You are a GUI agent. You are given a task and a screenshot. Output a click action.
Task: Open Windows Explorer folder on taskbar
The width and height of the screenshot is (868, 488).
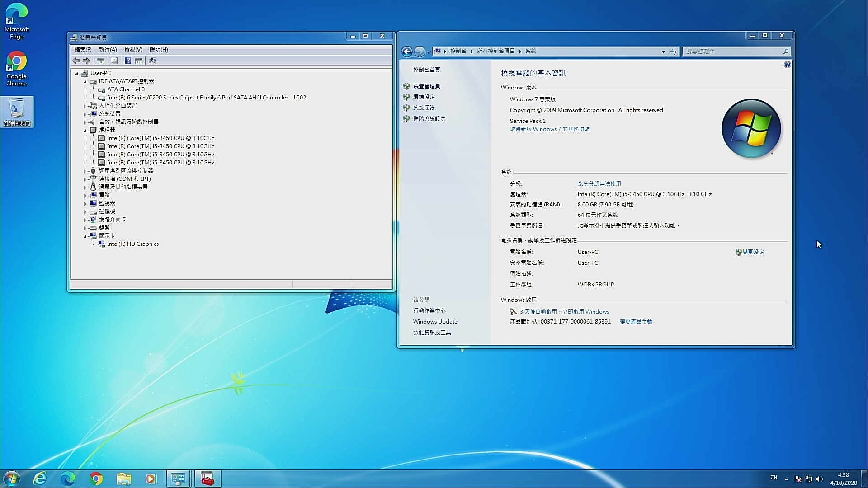123,479
